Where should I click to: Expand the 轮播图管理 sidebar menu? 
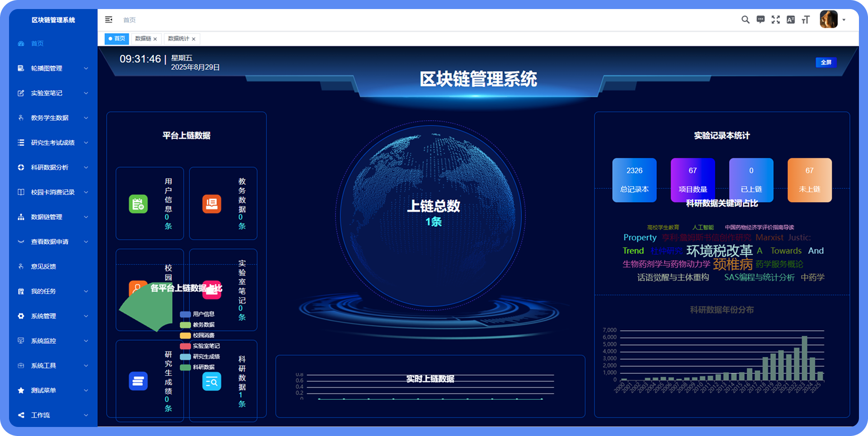point(53,68)
